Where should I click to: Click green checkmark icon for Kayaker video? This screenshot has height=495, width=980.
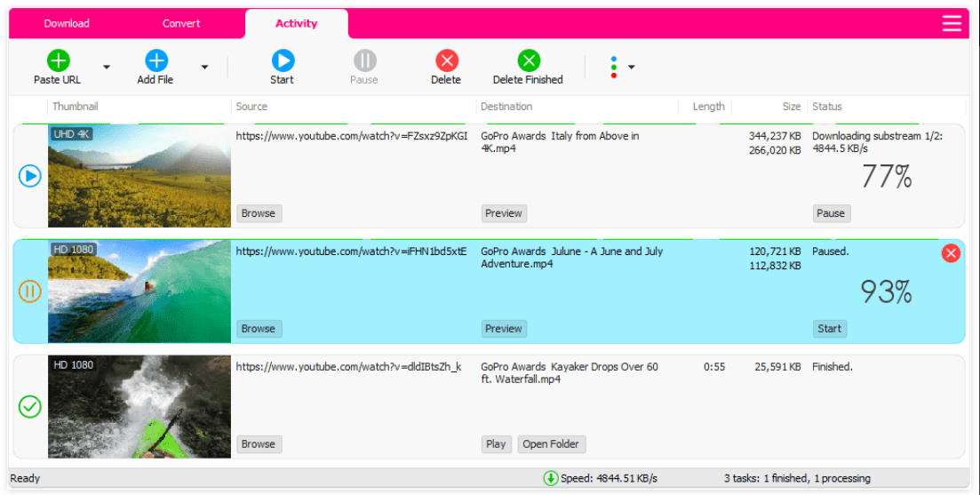30,407
